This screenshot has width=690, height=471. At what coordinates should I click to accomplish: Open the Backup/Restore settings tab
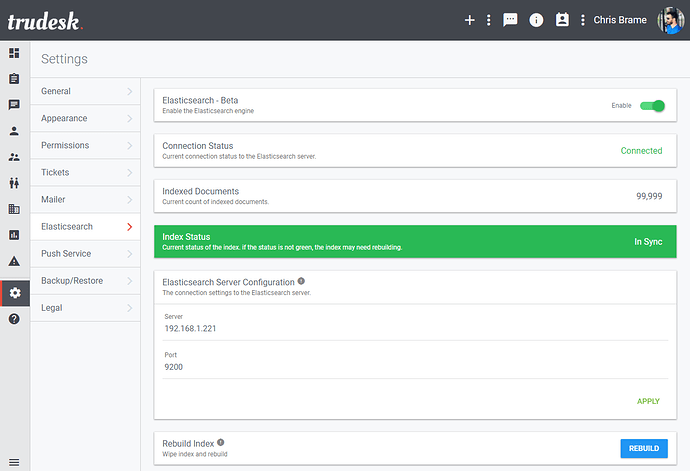tap(85, 281)
